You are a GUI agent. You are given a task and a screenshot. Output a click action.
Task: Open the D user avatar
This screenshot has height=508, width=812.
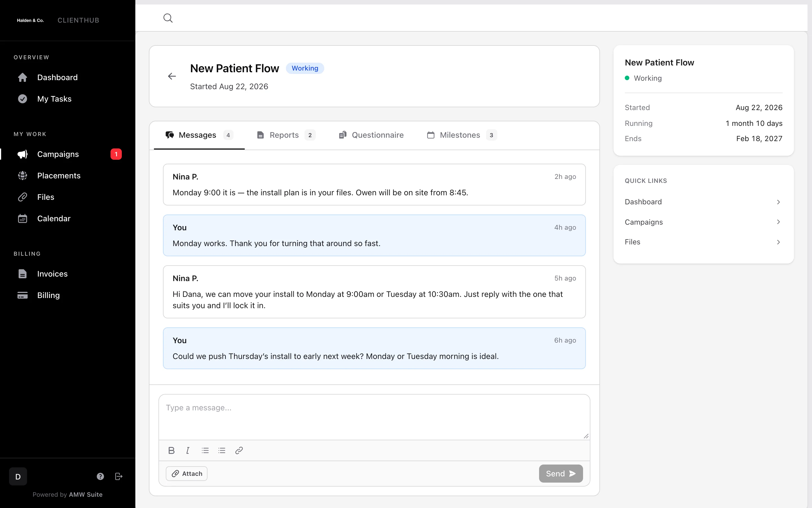18,476
